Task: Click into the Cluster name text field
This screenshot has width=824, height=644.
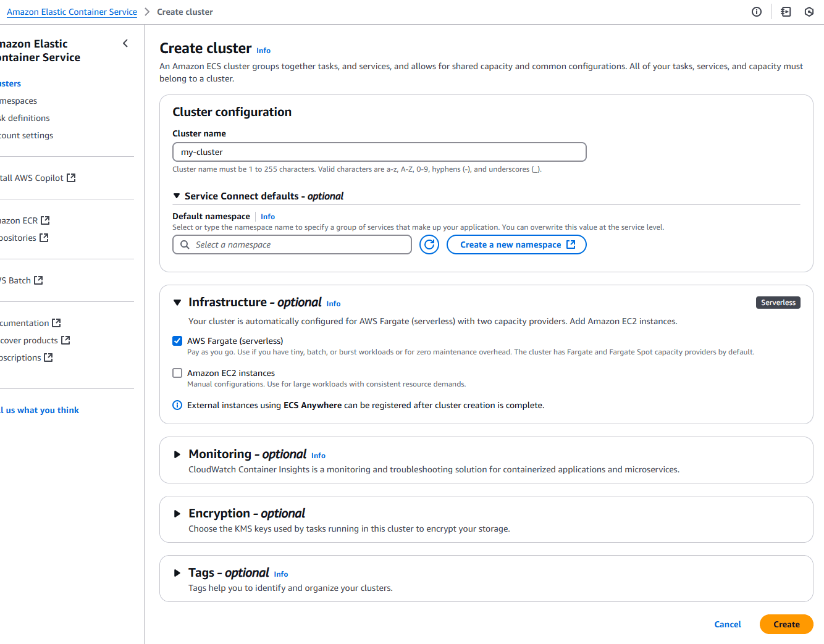Action: pyautogui.click(x=379, y=152)
